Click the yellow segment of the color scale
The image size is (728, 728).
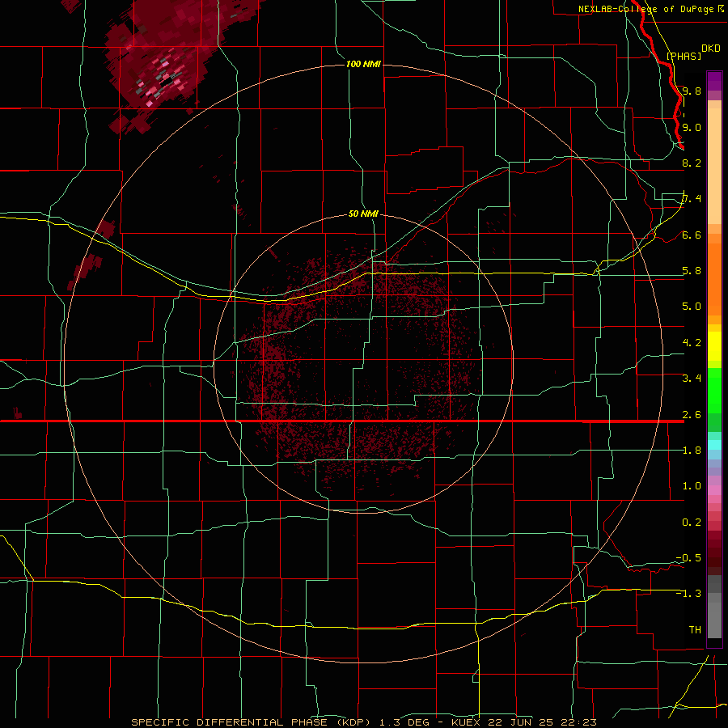click(x=714, y=346)
